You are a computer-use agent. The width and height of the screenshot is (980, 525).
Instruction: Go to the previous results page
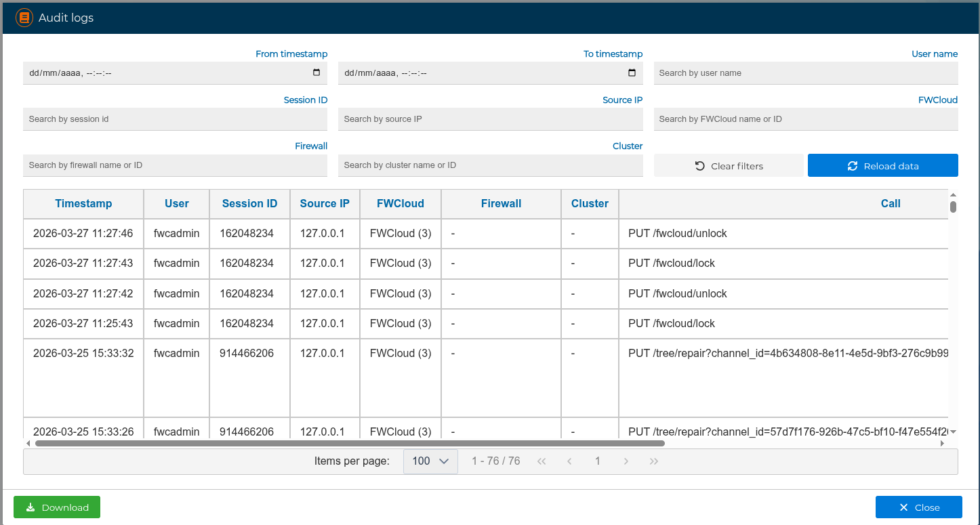pos(569,461)
